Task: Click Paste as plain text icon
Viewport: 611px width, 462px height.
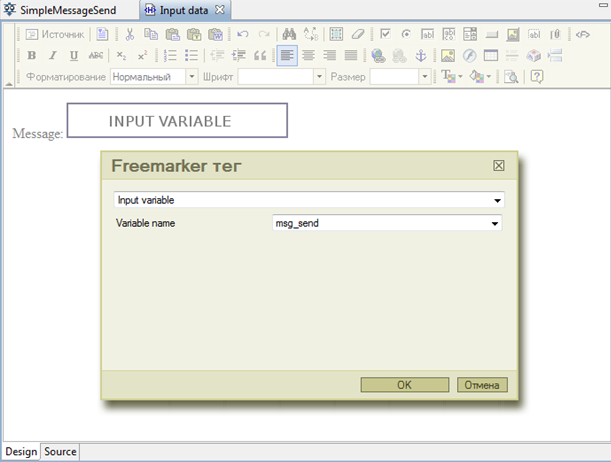Action: [x=194, y=34]
